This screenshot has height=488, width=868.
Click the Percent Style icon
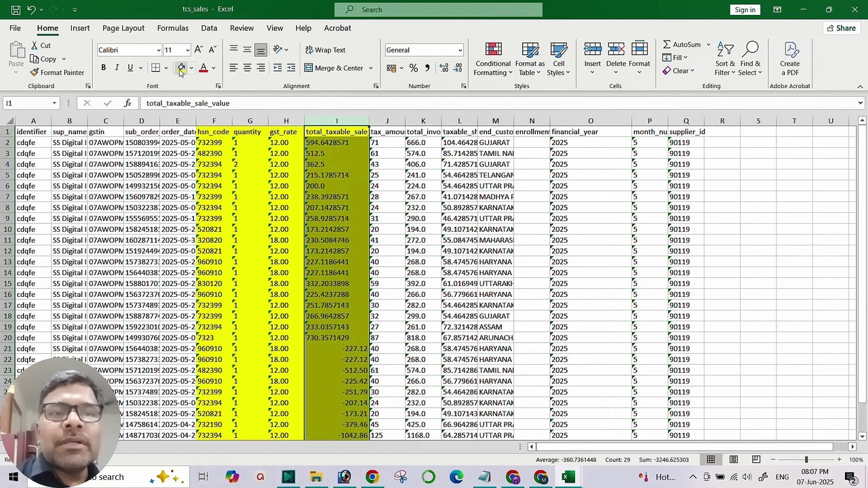pos(413,68)
